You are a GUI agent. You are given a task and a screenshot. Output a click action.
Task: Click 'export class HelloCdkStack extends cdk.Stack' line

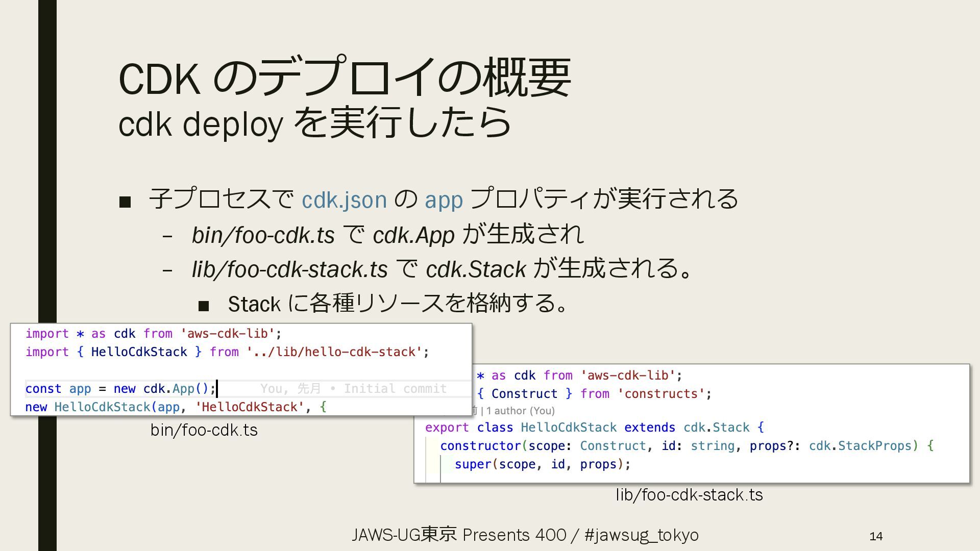coord(594,428)
